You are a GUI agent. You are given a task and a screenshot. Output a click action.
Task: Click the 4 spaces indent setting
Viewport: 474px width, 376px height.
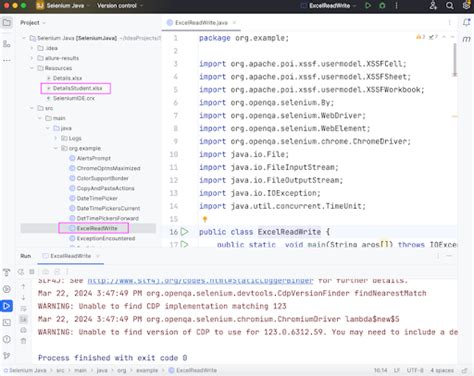click(x=442, y=370)
